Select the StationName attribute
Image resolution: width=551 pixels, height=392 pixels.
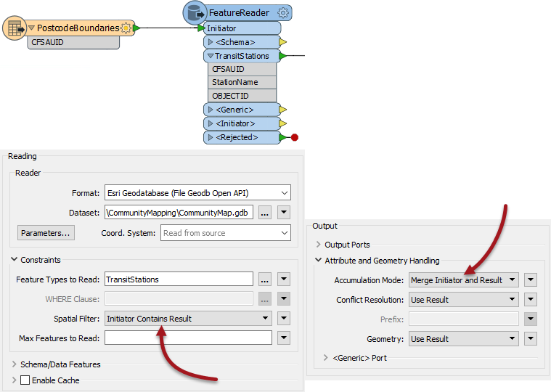242,82
